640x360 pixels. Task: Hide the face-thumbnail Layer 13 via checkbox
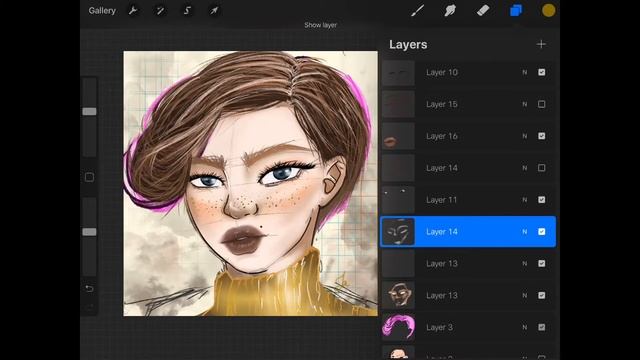(542, 295)
